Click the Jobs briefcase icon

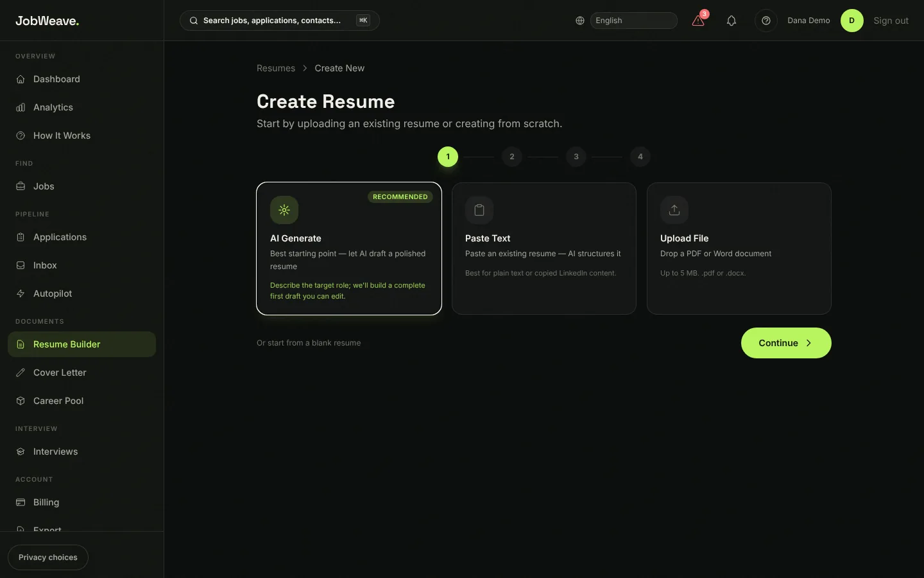21,186
